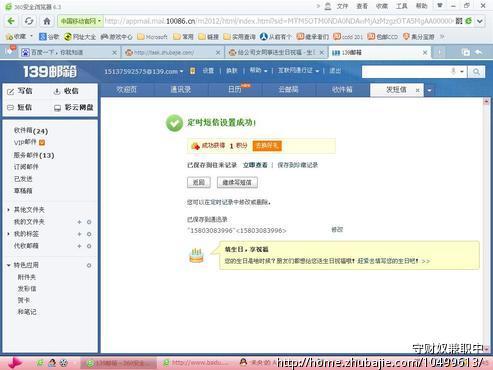Open 我的标签 gear settings icon
The height and width of the screenshot is (370, 493).
click(89, 234)
